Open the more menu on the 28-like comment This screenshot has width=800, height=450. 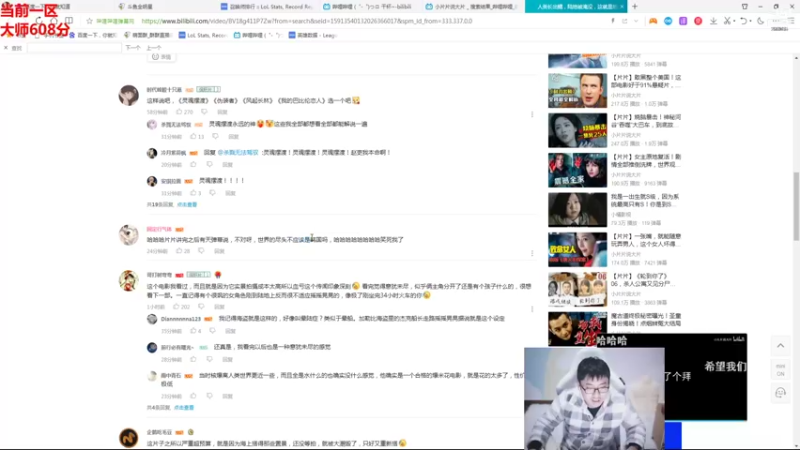click(x=532, y=253)
